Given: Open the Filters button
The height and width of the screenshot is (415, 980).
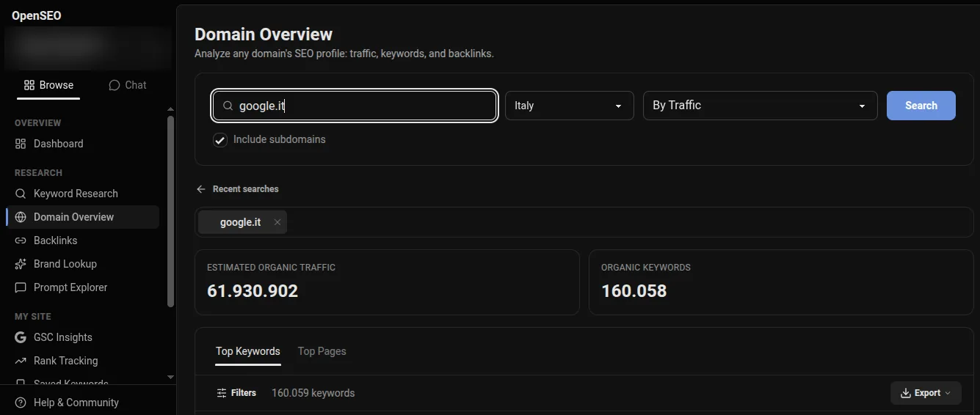Looking at the screenshot, I should (x=236, y=393).
